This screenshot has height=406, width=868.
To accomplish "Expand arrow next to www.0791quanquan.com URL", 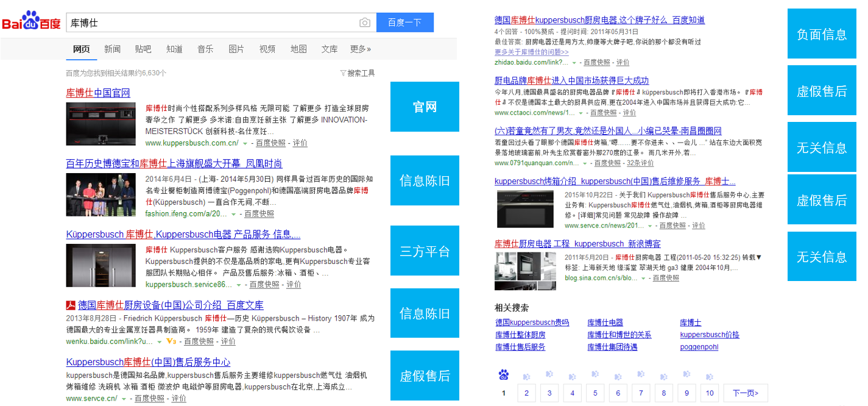I will [x=584, y=163].
